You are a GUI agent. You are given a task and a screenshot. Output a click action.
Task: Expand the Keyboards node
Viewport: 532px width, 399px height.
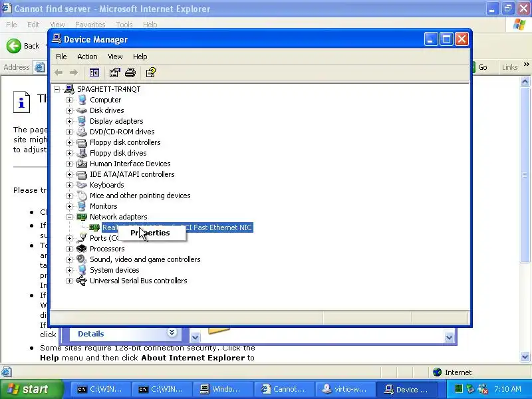[x=70, y=185]
